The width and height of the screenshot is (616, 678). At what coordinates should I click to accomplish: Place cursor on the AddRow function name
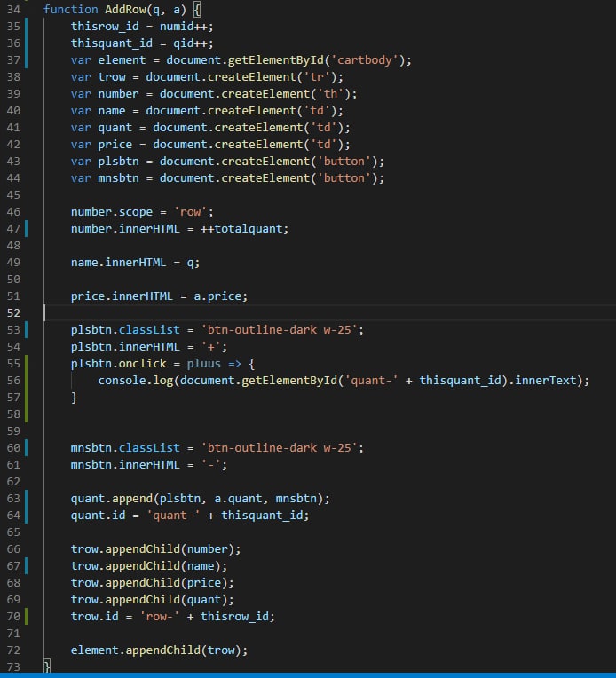tap(125, 9)
